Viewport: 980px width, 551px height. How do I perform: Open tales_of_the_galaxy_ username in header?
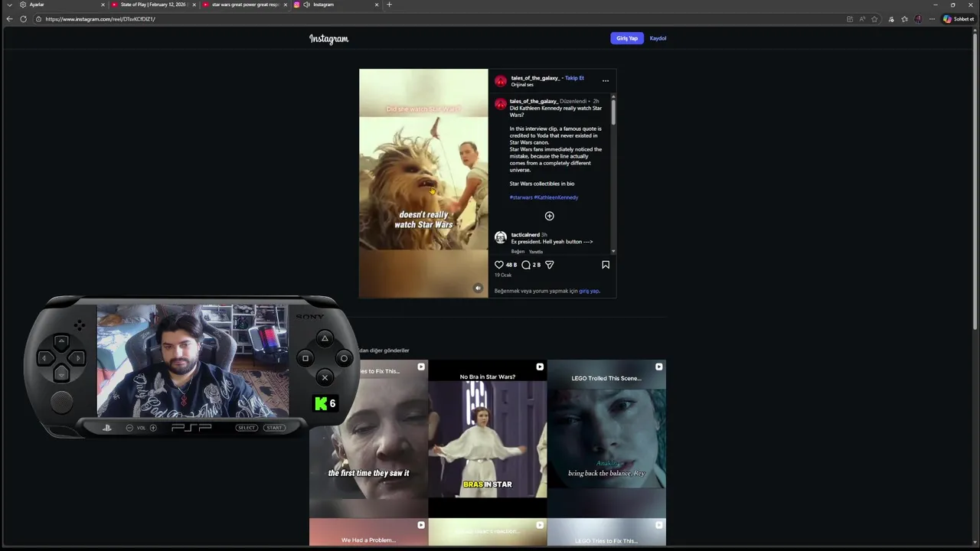tap(535, 78)
